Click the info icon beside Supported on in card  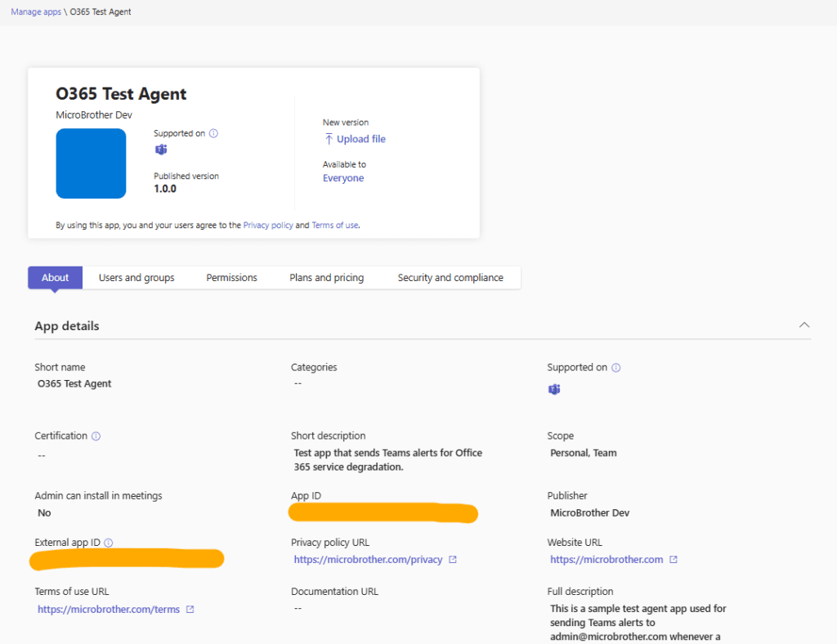[213, 133]
